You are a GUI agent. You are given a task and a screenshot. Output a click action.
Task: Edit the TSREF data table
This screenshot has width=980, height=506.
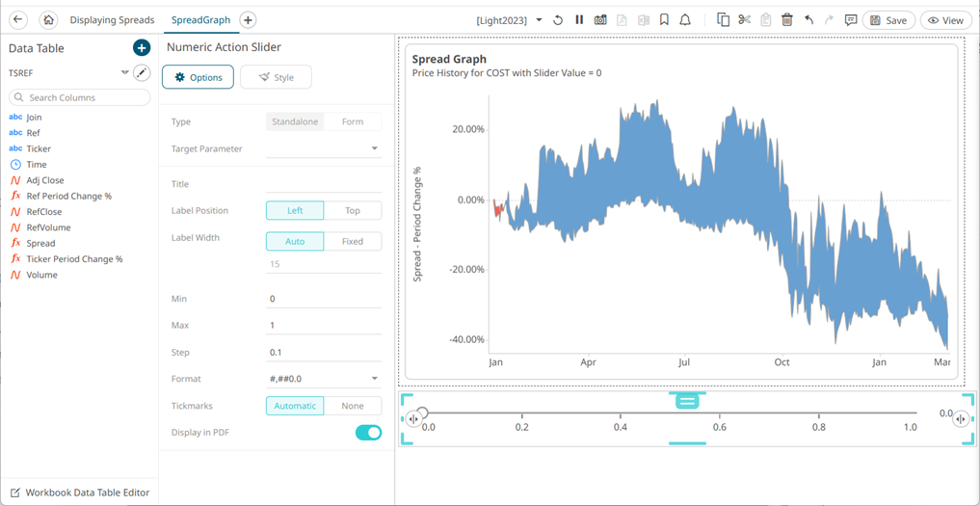(142, 73)
